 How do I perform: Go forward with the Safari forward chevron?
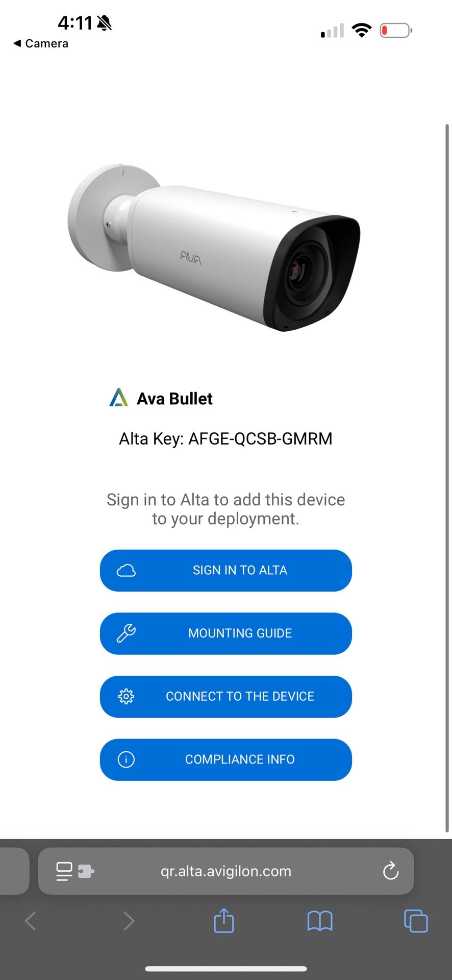click(129, 921)
